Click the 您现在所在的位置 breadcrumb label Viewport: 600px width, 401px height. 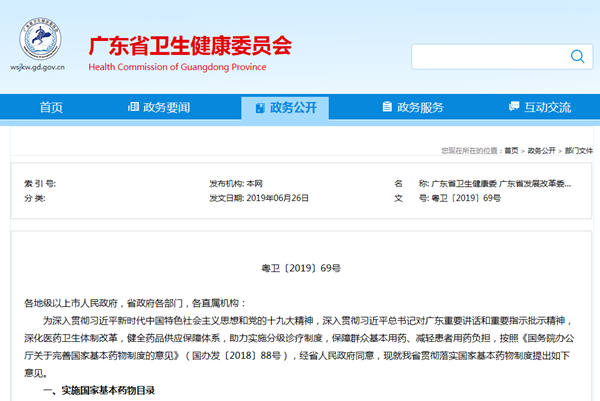pos(471,151)
